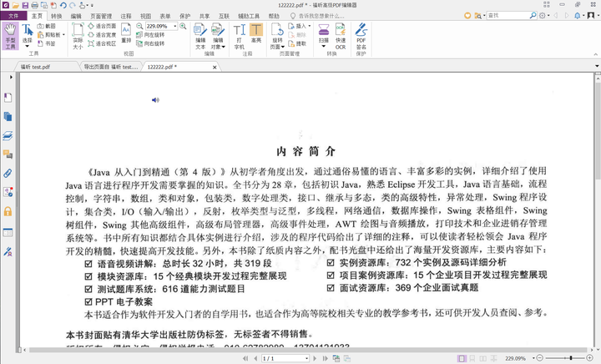Click the Extract (提取) pages button
Viewport: 601px width, 364px height.
click(x=297, y=43)
